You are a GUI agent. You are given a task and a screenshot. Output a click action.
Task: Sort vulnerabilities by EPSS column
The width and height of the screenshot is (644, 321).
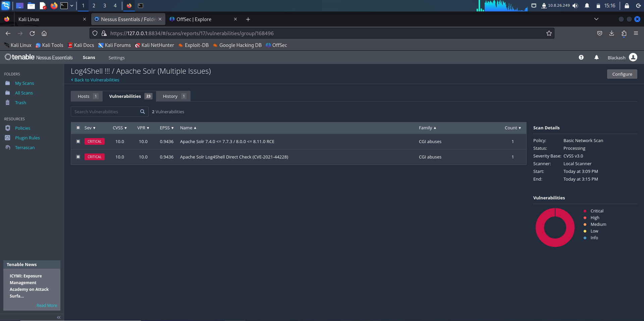click(167, 128)
